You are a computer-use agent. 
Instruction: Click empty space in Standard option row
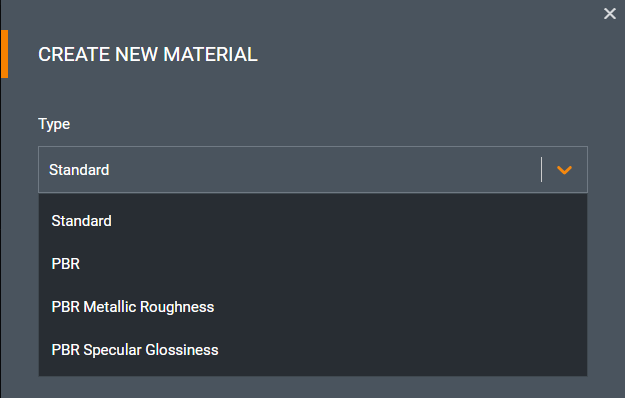click(x=349, y=221)
